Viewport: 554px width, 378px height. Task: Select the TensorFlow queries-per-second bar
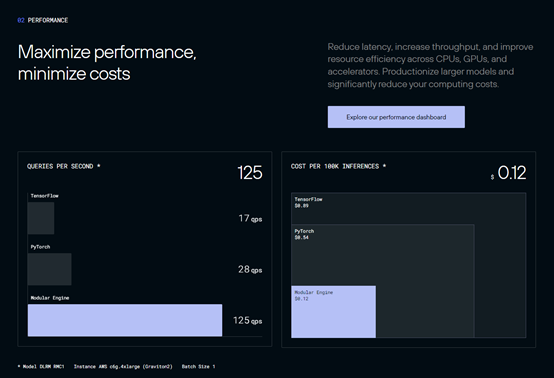coord(41,218)
